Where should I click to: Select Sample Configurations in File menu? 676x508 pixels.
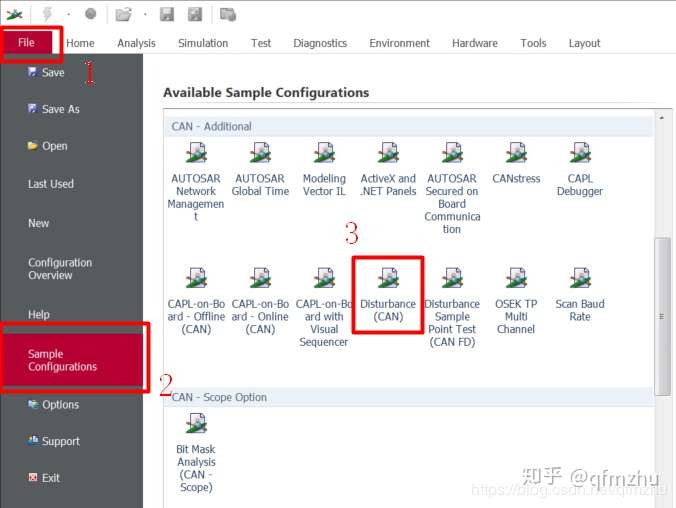(72, 361)
